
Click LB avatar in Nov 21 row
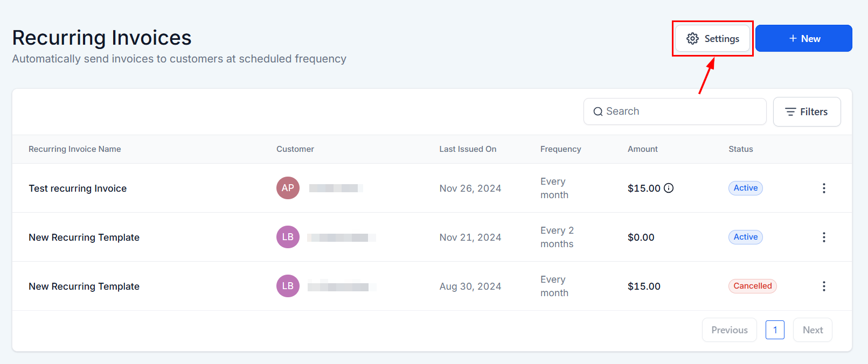288,237
